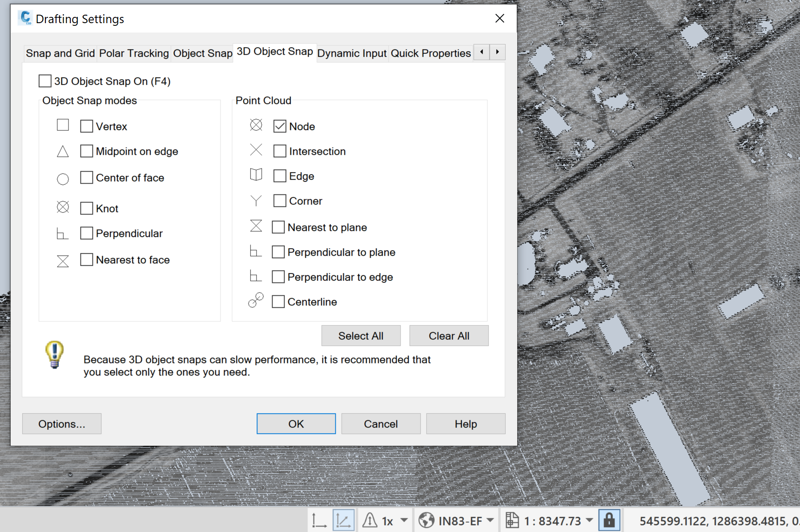Viewport: 800px width, 532px height.
Task: Uncheck the Node point cloud snap
Action: click(x=279, y=126)
